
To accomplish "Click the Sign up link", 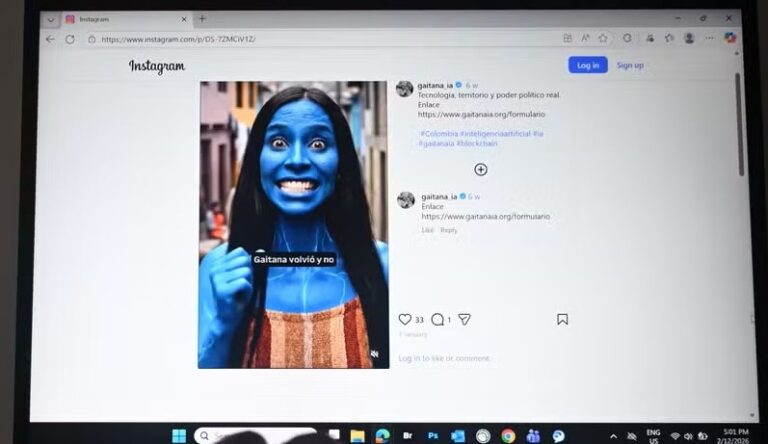I will coord(630,65).
